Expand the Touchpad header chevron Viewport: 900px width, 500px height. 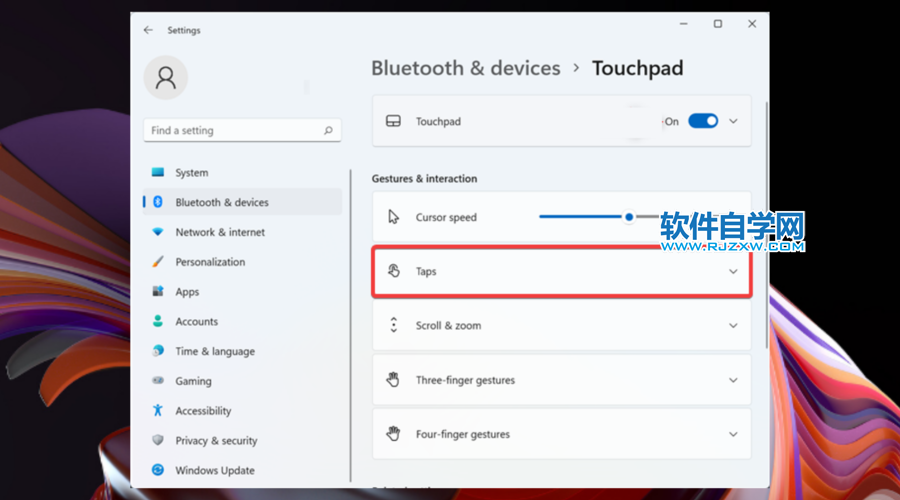733,121
